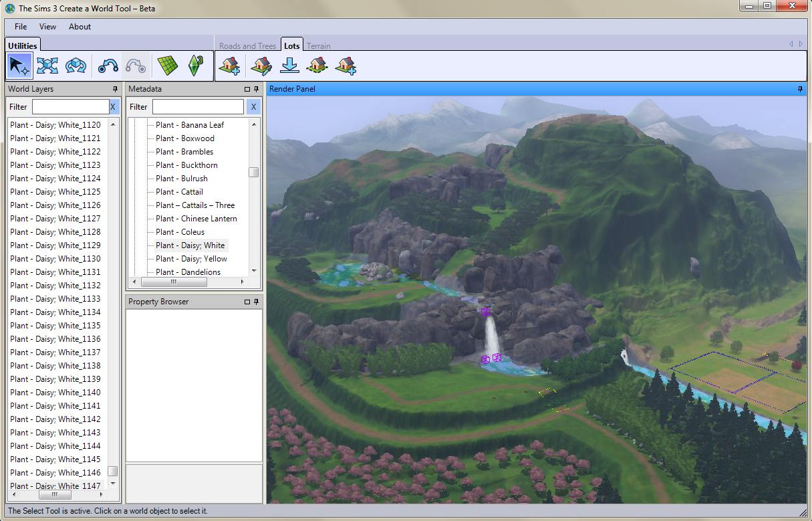812x521 pixels.
Task: Click the right tab scroll arrow
Action: (801, 43)
